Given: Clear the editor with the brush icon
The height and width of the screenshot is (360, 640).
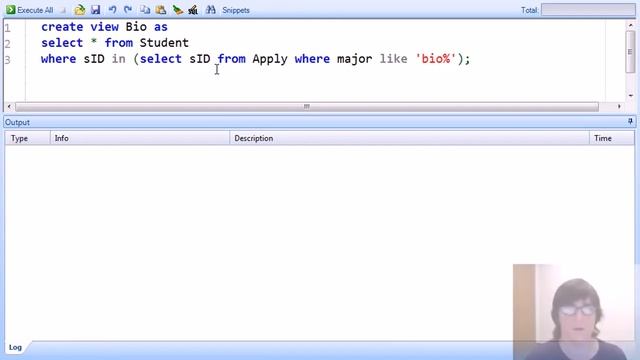Looking at the screenshot, I should pos(177,10).
